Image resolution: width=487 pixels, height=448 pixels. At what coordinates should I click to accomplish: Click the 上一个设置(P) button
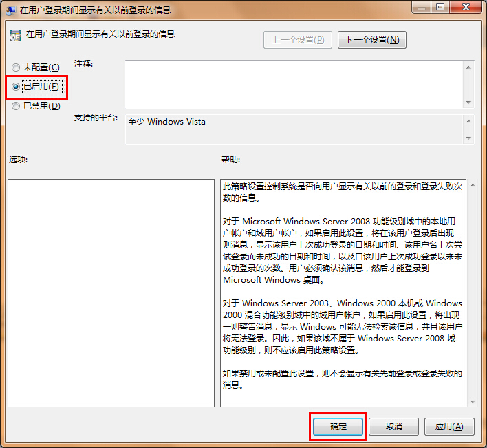click(298, 40)
